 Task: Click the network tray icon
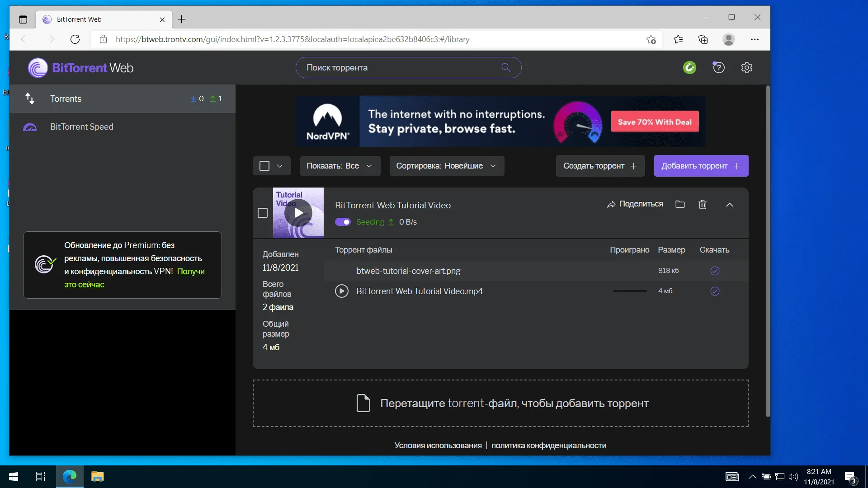tap(780, 477)
